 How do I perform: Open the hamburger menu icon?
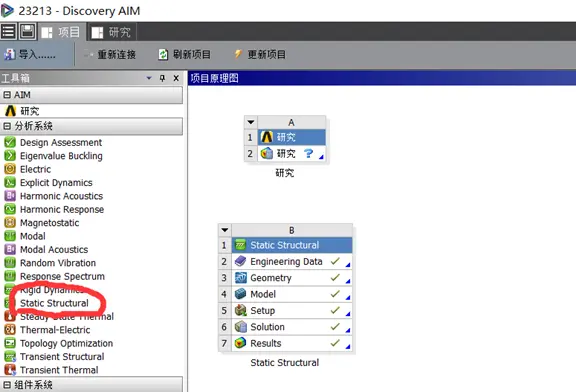pyautogui.click(x=8, y=32)
